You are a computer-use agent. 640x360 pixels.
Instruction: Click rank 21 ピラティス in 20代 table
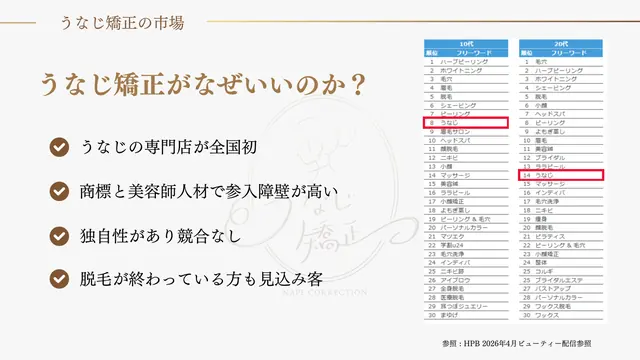click(x=561, y=236)
